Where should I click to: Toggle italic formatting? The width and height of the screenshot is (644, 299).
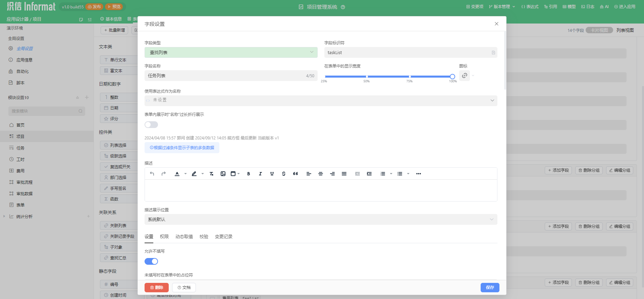260,174
